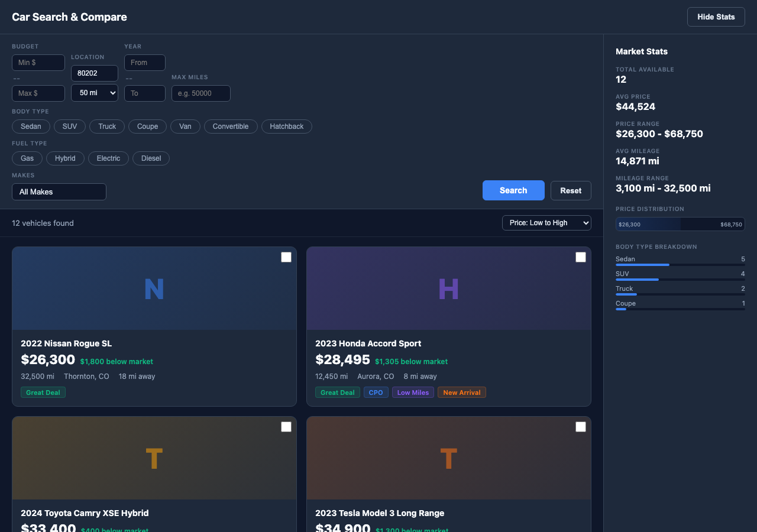Click the $28,495 Honda Accord price
This screenshot has height=532, width=757.
pyautogui.click(x=342, y=359)
